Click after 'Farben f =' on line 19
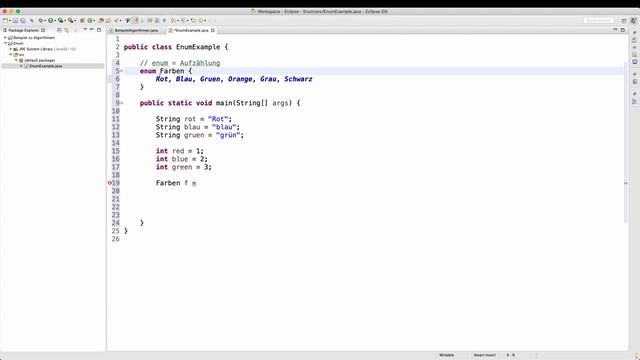This screenshot has height=360, width=640. [x=198, y=183]
